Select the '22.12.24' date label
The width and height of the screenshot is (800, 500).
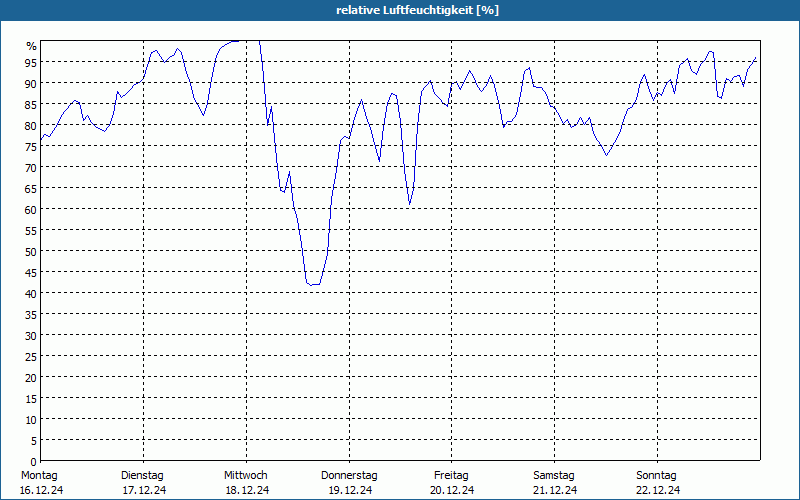(x=658, y=490)
